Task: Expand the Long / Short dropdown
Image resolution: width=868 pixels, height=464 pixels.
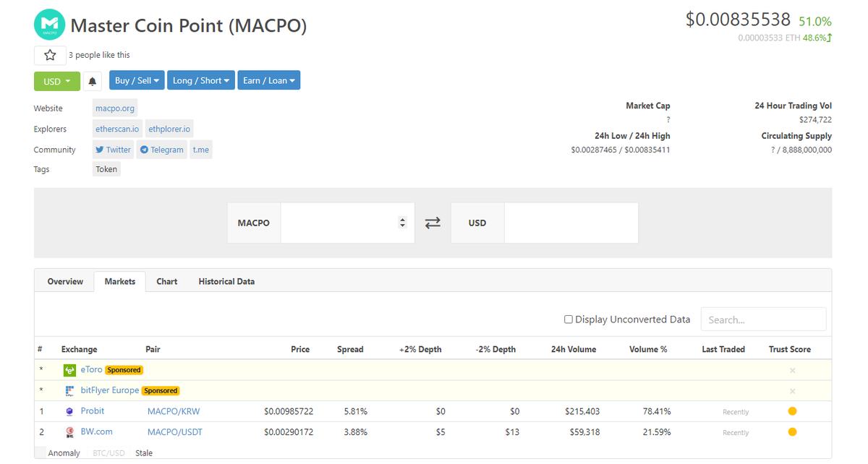Action: pos(201,80)
